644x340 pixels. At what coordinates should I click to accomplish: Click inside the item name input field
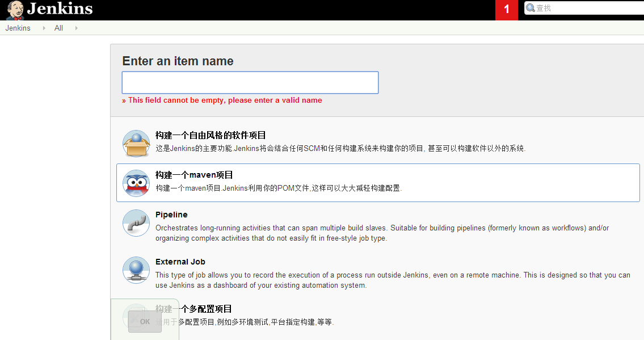point(250,82)
